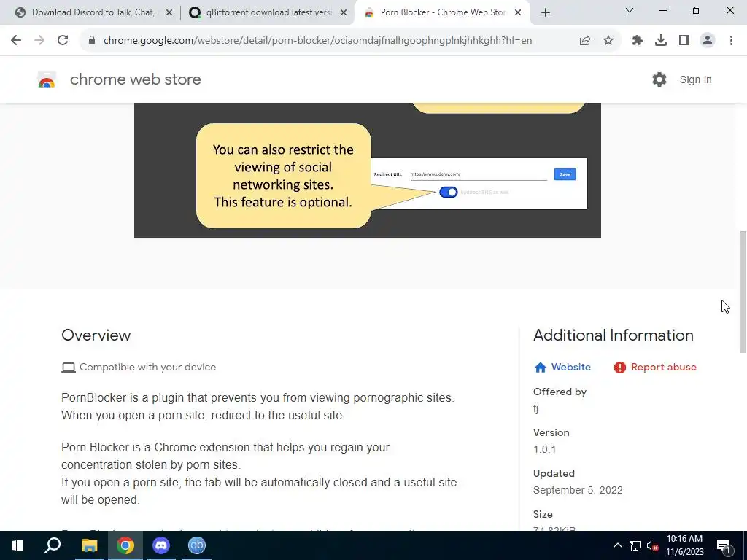747x560 pixels.
Task: Open the tab search dropdown arrow
Action: click(x=630, y=10)
